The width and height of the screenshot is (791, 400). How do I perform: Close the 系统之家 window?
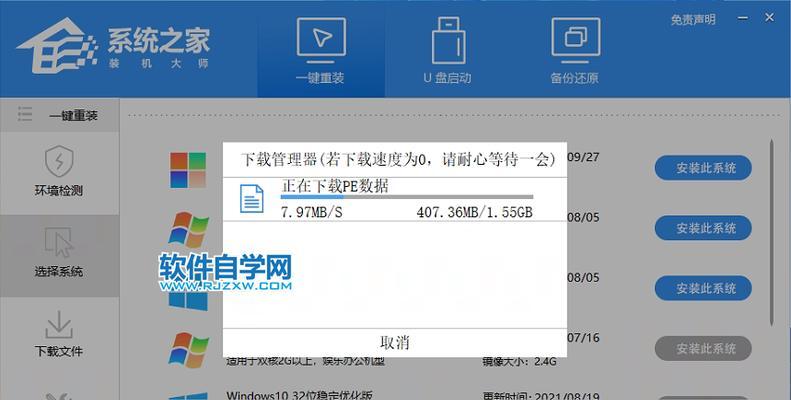pyautogui.click(x=769, y=18)
